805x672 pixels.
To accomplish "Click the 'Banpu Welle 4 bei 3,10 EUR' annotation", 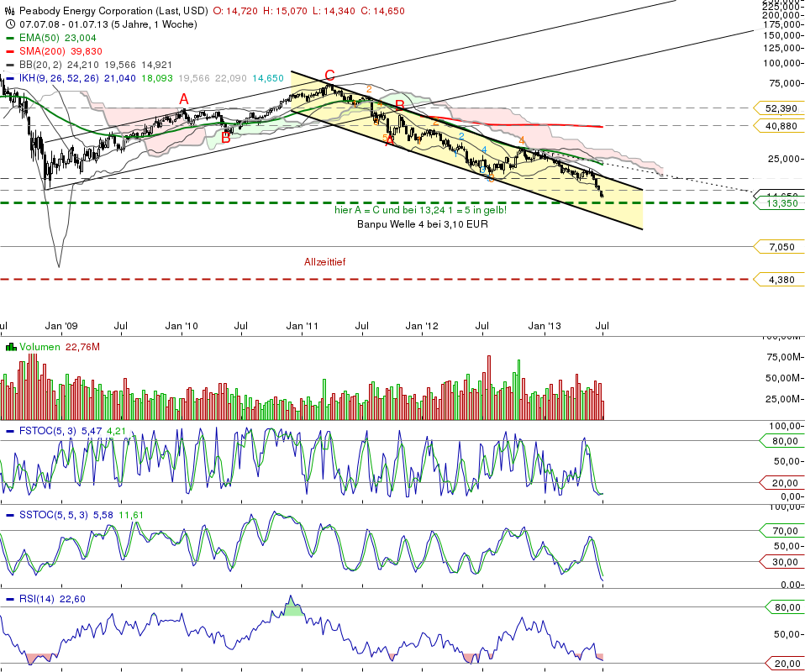I will pos(423,224).
